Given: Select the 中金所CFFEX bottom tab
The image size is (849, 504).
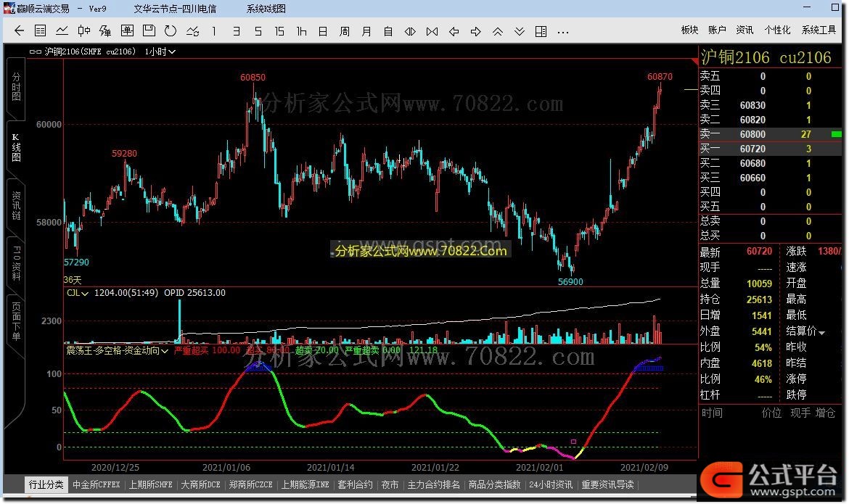Looking at the screenshot, I should pyautogui.click(x=97, y=484).
